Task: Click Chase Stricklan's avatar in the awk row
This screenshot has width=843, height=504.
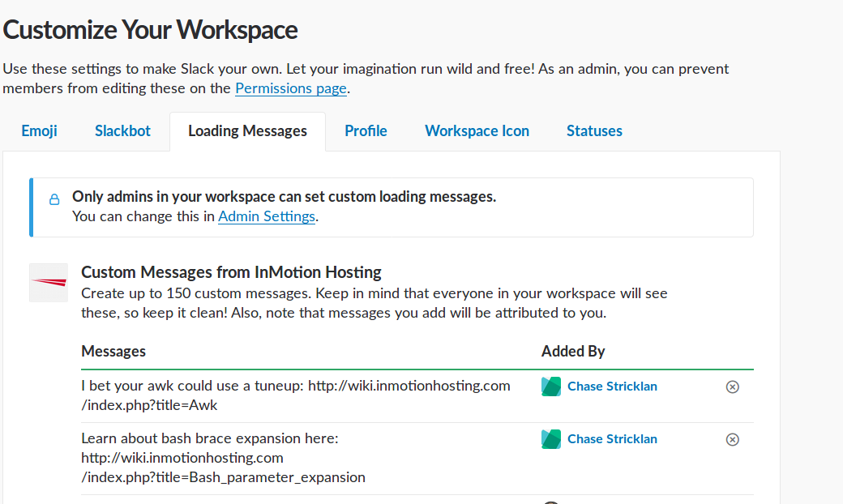Action: [x=551, y=387]
